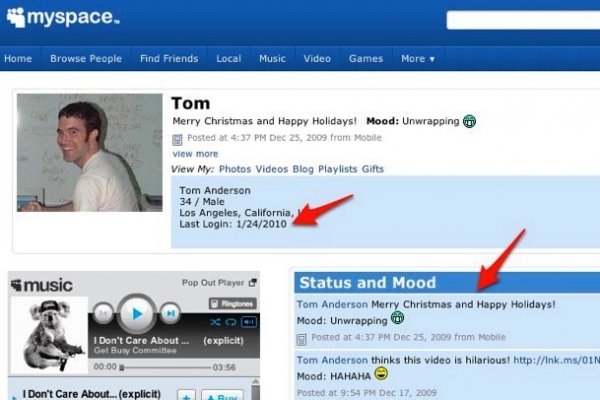Click the Unwrapping emoticon in status feed
This screenshot has width=600, height=400.
[x=397, y=318]
